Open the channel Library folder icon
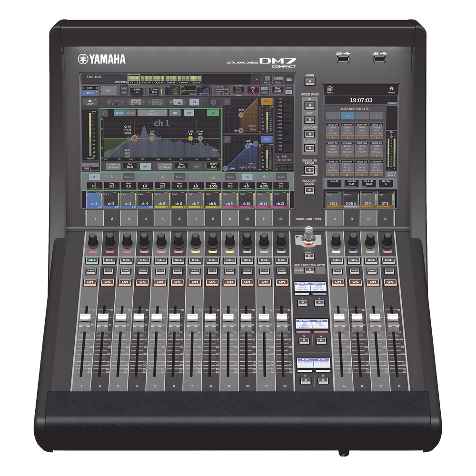The width and height of the screenshot is (476, 476). click(x=90, y=102)
